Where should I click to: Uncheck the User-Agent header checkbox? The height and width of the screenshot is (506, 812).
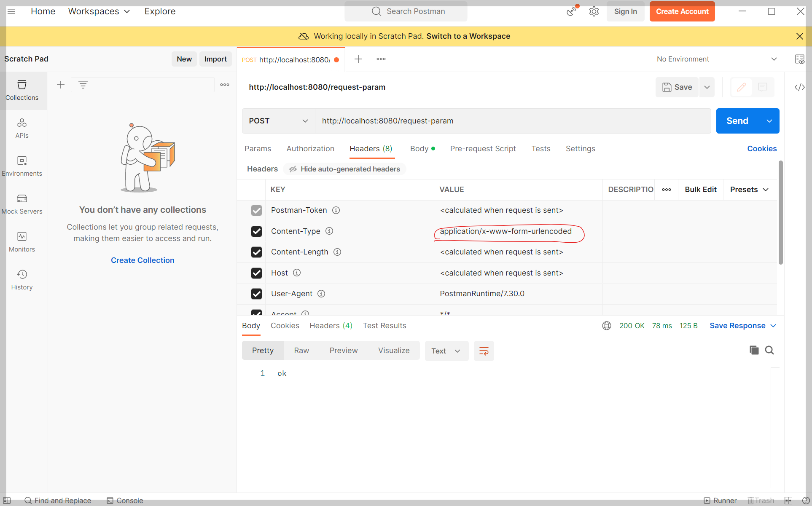(x=256, y=294)
